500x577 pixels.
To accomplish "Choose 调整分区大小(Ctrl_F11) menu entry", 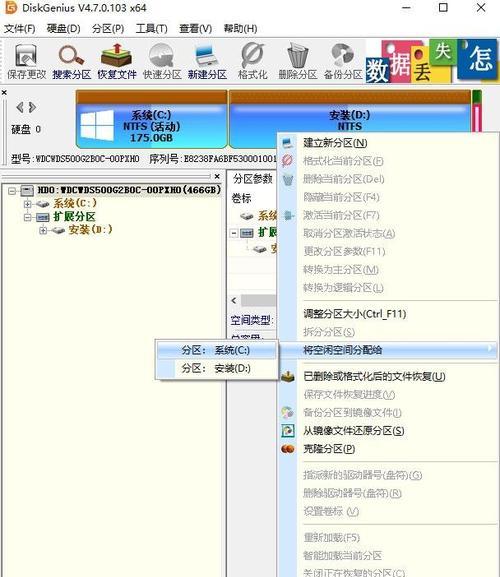I will [388, 314].
